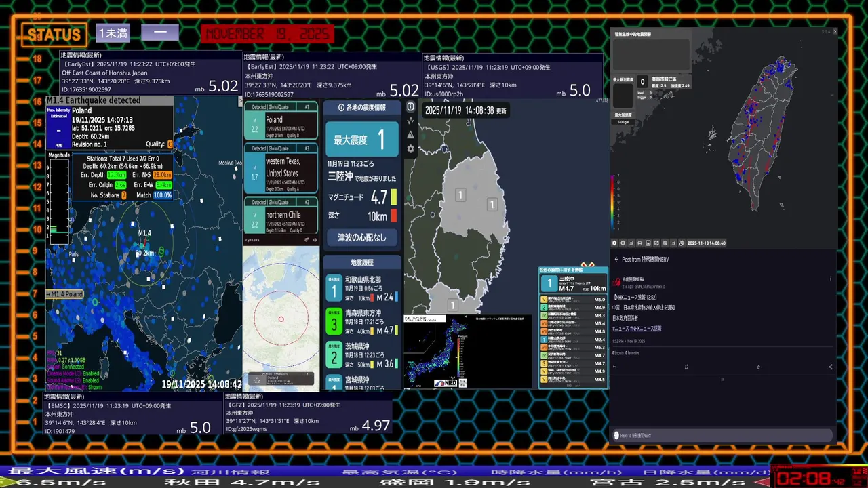Expand the M4.9 entry in the intensity list

(x=573, y=371)
